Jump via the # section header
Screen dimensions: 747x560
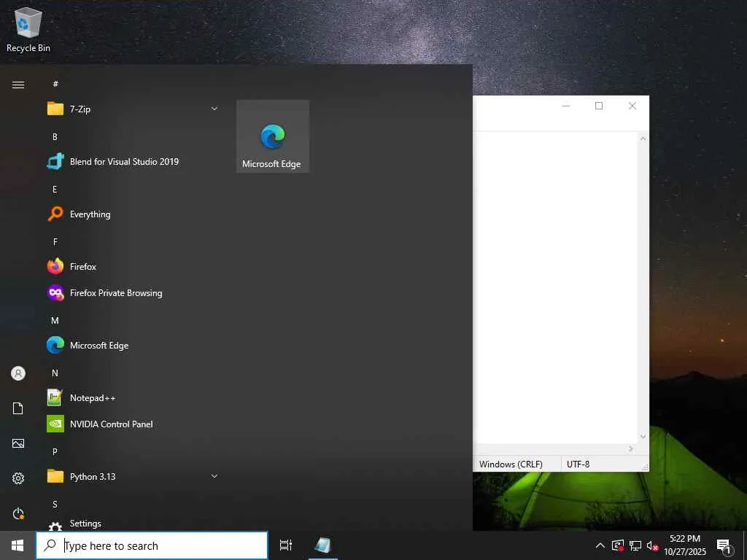(x=55, y=84)
